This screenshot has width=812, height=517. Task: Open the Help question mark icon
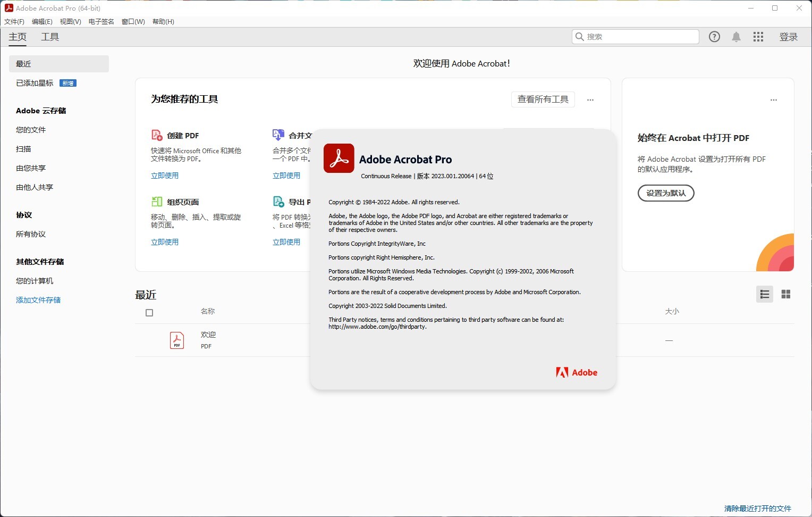[714, 37]
